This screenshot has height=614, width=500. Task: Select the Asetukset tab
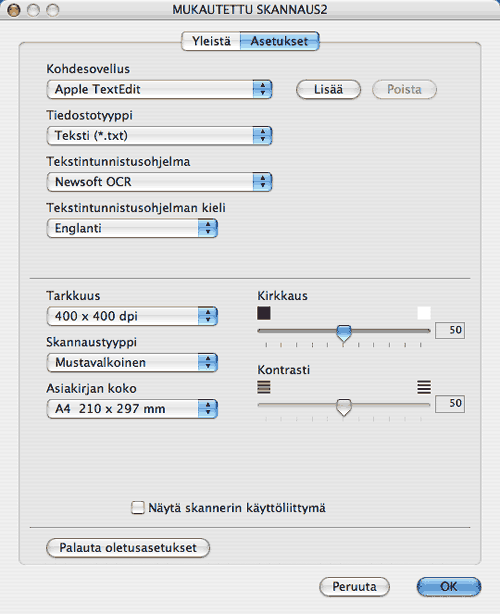click(280, 41)
